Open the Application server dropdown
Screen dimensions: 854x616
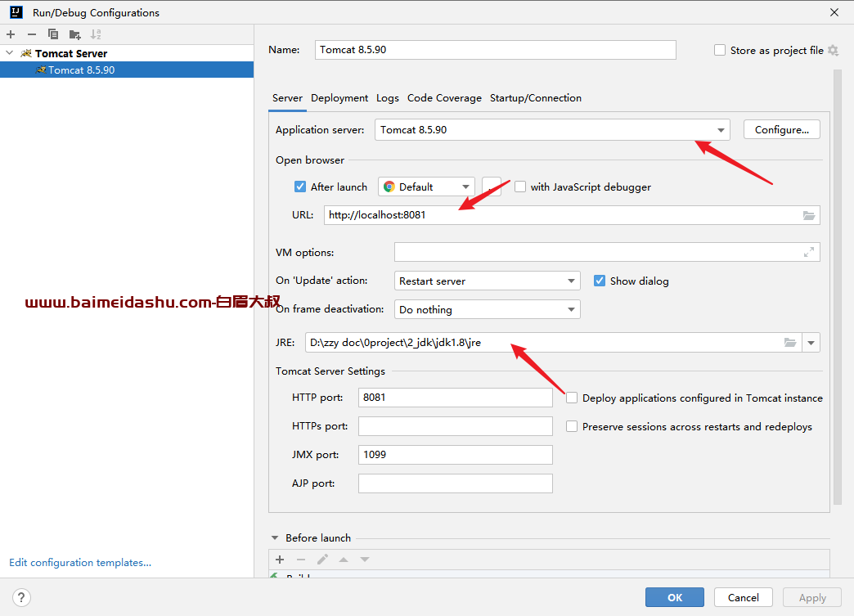(x=721, y=130)
